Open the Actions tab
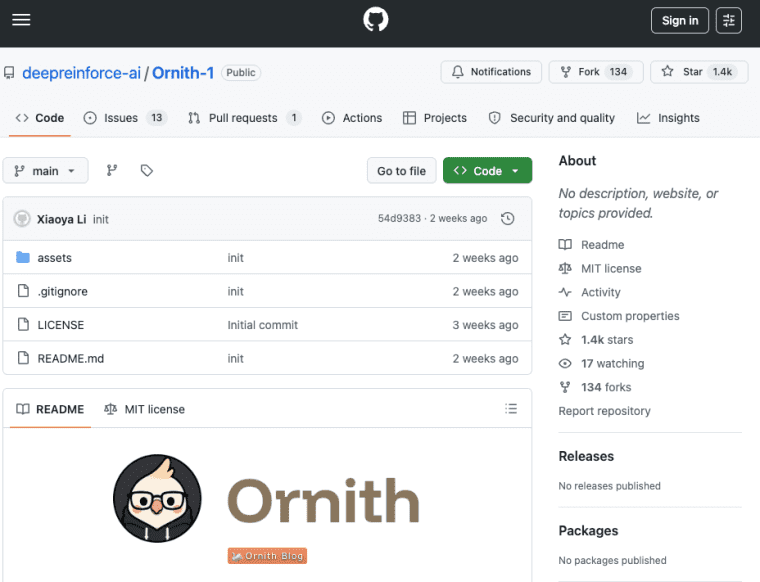 pos(352,118)
